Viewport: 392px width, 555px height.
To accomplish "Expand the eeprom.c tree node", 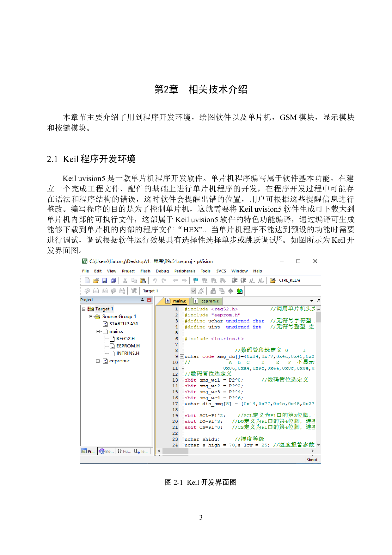I will click(x=98, y=361).
